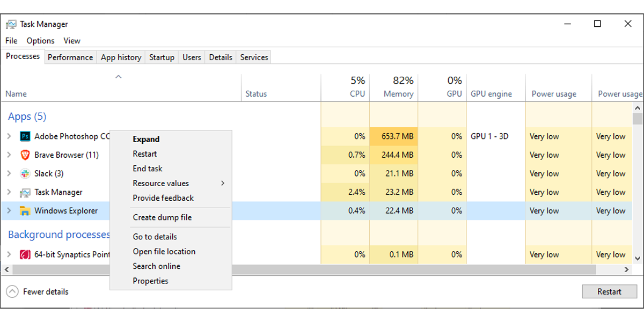644x322 pixels.
Task: Select Create dump file menu entry
Action: (x=162, y=217)
